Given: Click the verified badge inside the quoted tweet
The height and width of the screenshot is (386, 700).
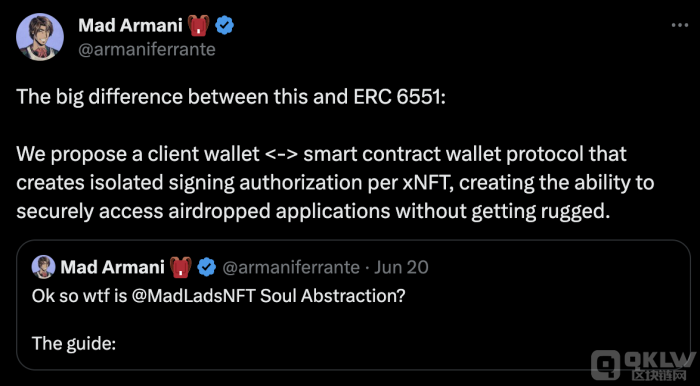Looking at the screenshot, I should pos(206,268).
